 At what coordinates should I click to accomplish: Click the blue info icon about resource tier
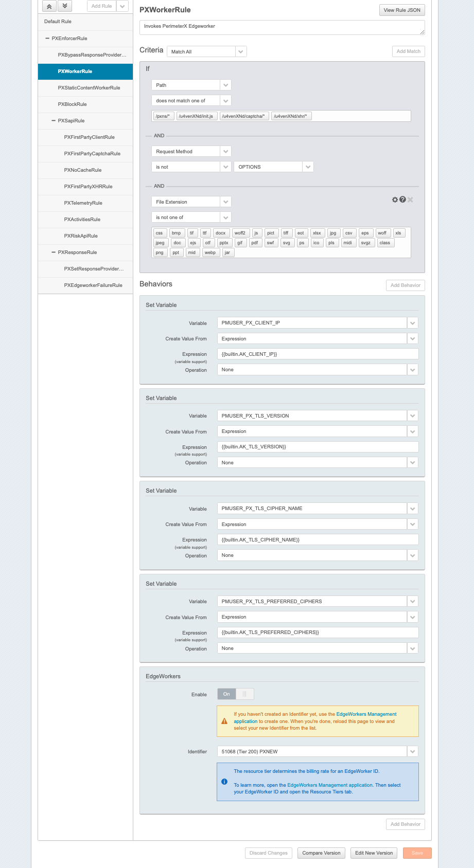[x=224, y=782]
